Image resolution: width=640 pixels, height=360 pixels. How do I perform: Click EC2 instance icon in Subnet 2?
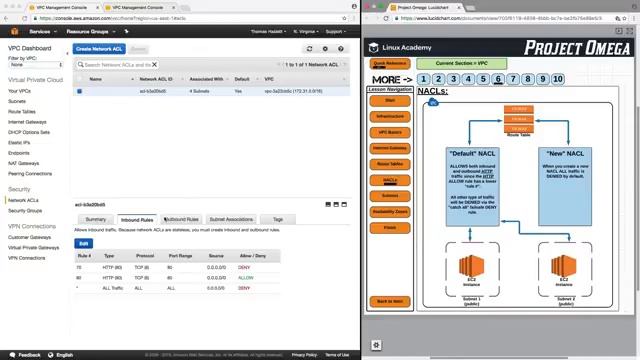(x=564, y=266)
